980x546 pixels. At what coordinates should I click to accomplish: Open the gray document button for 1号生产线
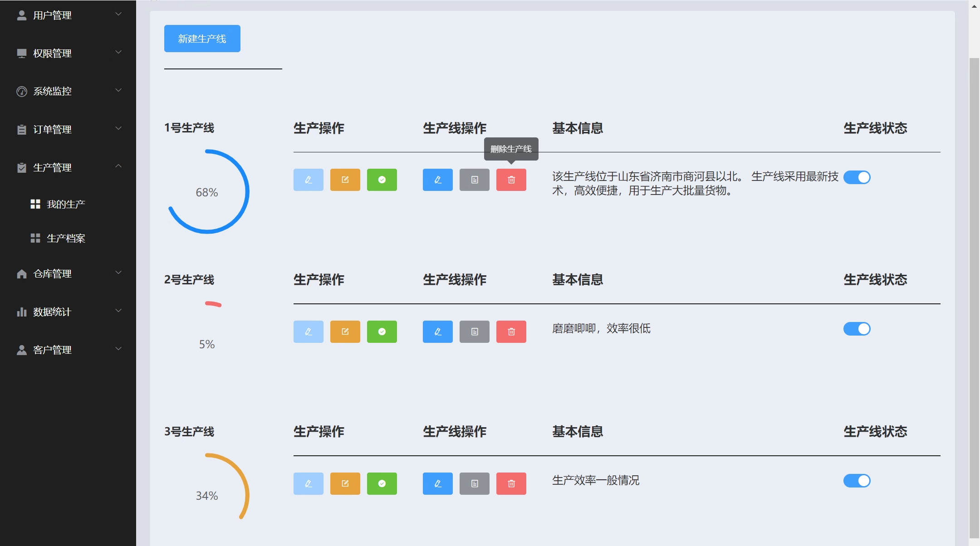(475, 180)
